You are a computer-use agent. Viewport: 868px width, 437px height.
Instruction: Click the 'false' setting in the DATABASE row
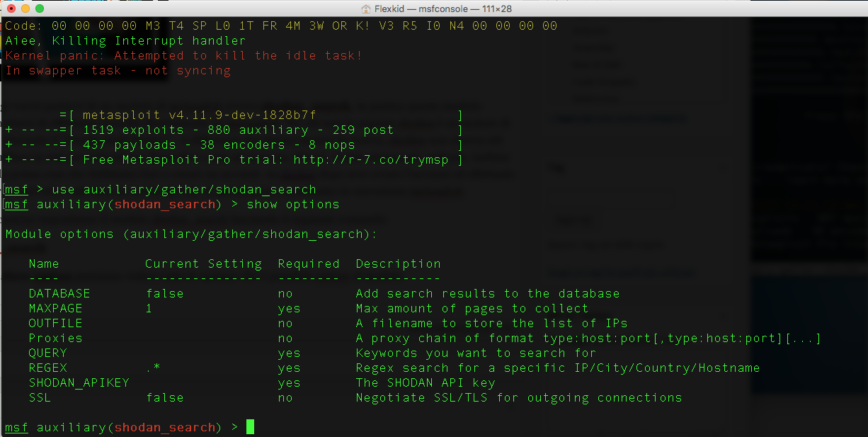pos(164,293)
